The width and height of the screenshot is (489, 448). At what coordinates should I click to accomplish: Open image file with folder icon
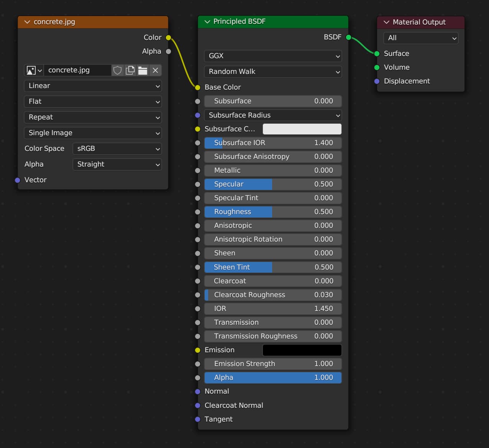point(143,70)
